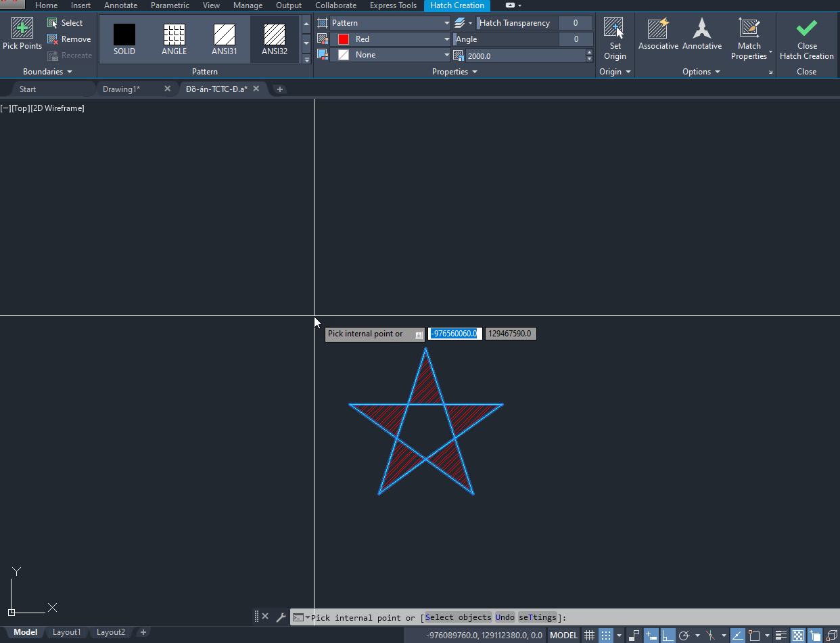Toggle Associative hatch option
Screen dimensions: 840x643
pos(658,35)
